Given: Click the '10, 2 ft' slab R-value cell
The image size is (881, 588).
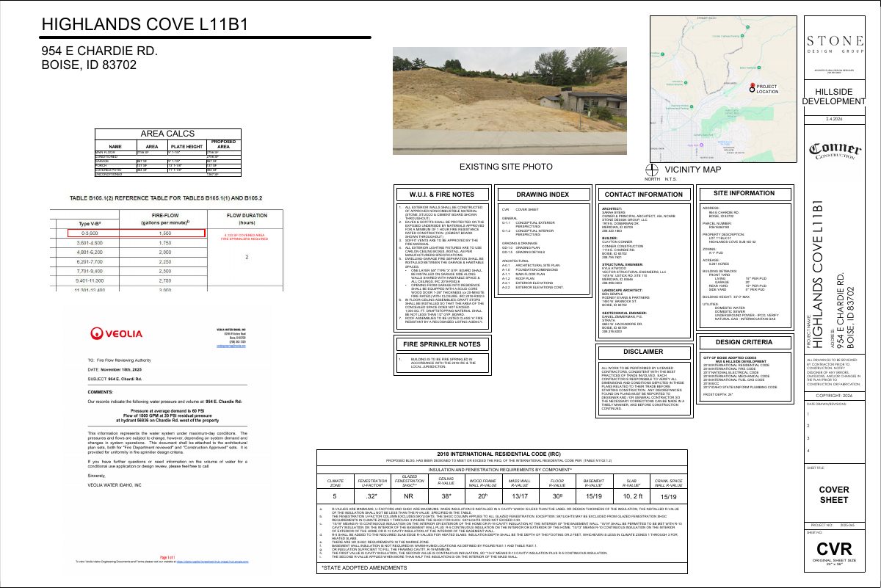Looking at the screenshot, I should click(x=633, y=495).
